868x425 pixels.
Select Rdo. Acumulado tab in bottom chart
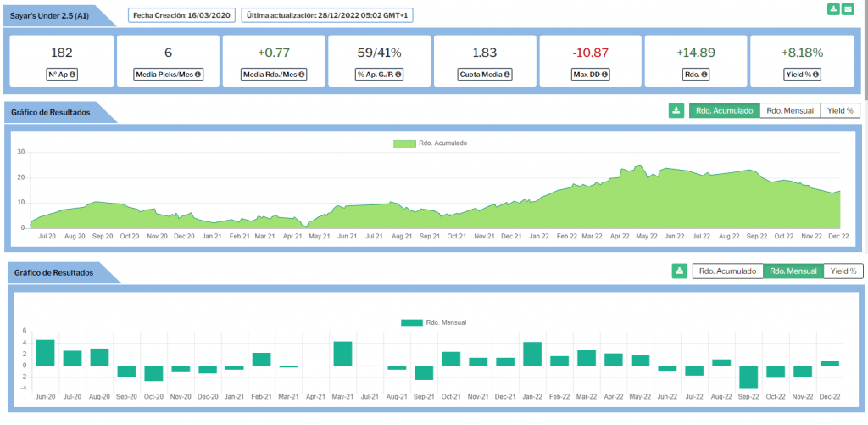click(727, 271)
